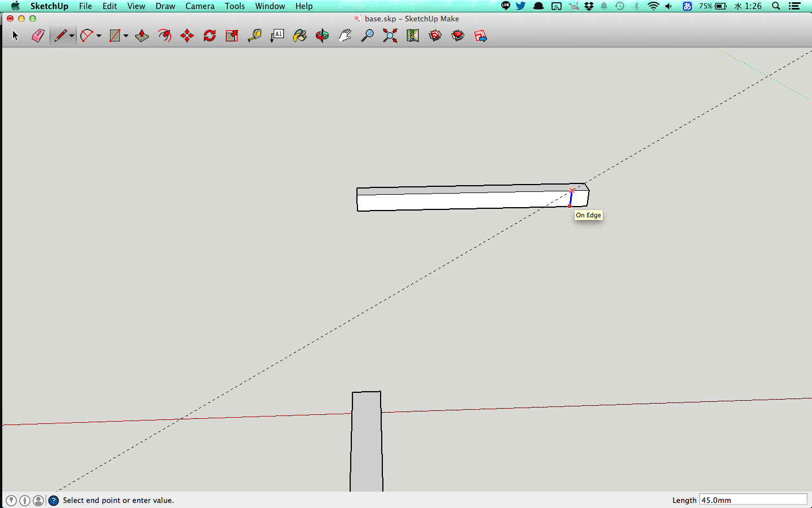Pick the Paint Bucket tool
The width and height of the screenshot is (812, 508).
tap(300, 36)
